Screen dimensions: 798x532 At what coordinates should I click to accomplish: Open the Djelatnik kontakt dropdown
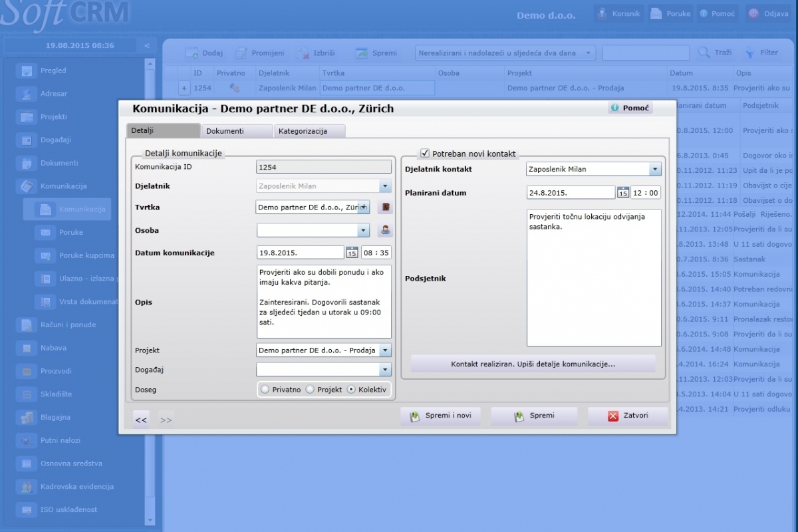coord(655,170)
